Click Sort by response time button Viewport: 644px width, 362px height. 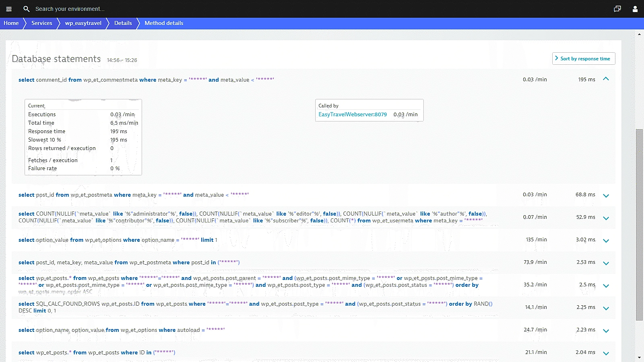click(584, 58)
